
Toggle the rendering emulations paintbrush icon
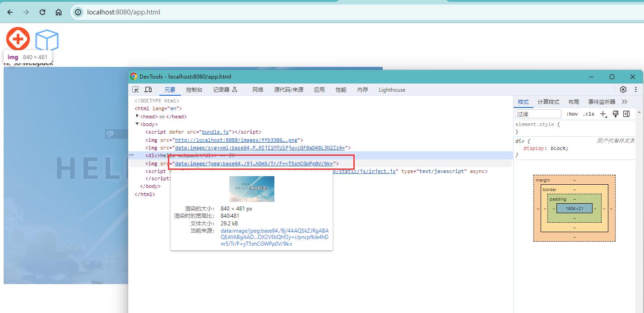tap(615, 114)
